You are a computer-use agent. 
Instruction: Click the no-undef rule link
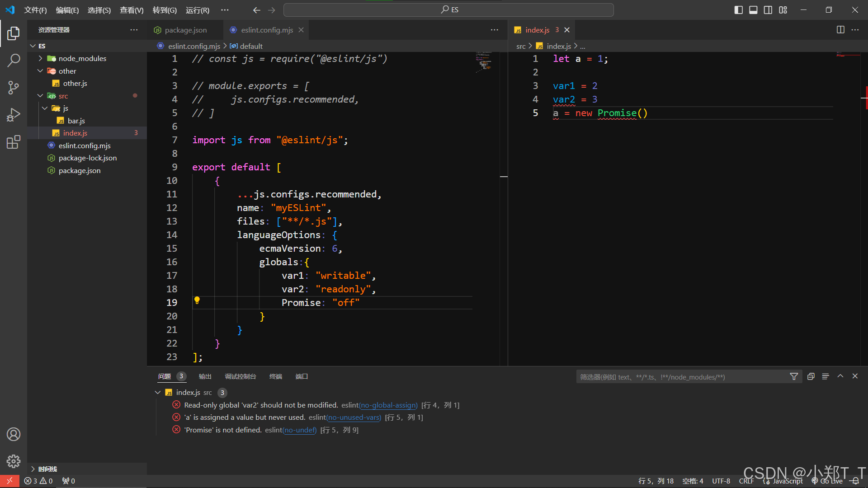[299, 430]
